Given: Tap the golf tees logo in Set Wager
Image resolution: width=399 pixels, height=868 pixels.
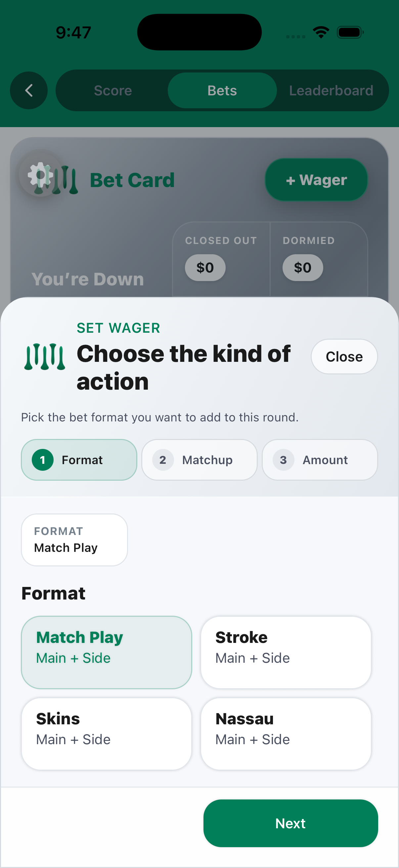Looking at the screenshot, I should click(x=45, y=357).
